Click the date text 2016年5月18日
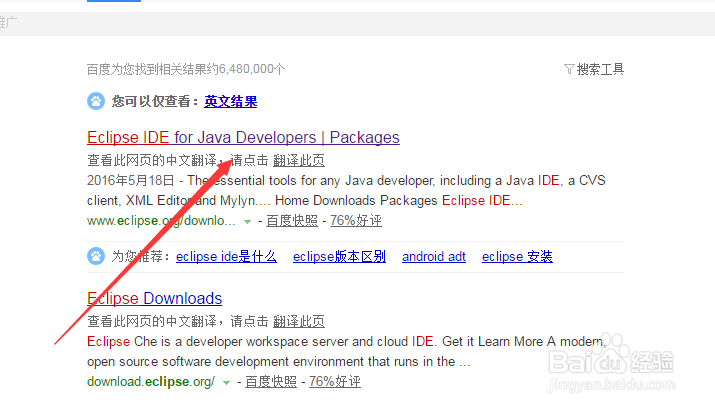Screen dimensions: 715x409 tap(131, 181)
